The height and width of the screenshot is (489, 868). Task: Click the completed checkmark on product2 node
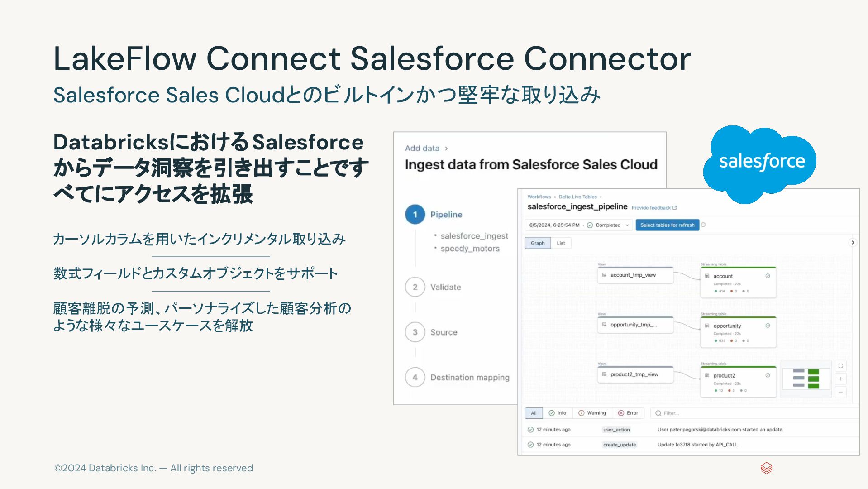pyautogui.click(x=768, y=376)
